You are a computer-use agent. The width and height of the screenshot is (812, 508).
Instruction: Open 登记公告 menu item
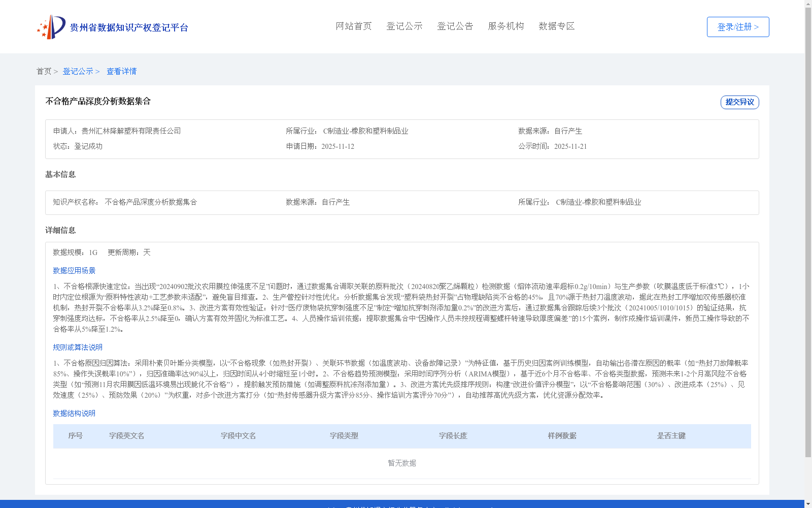pyautogui.click(x=455, y=26)
